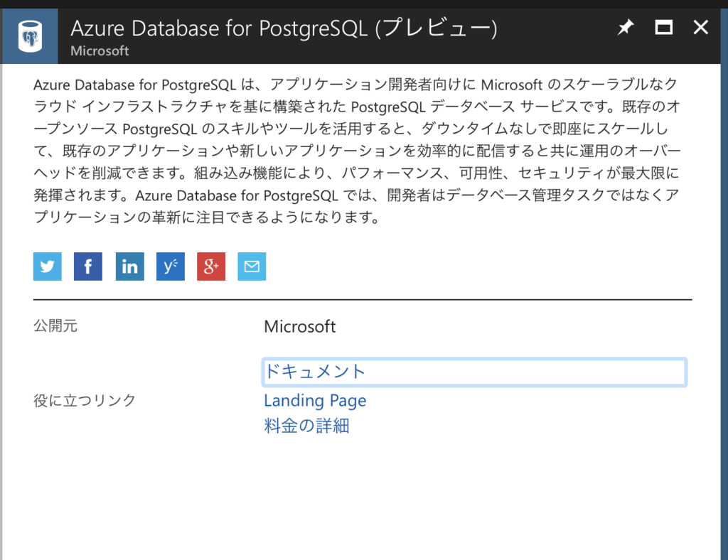Share on Google Plus icon
728x560 pixels.
coord(211,266)
